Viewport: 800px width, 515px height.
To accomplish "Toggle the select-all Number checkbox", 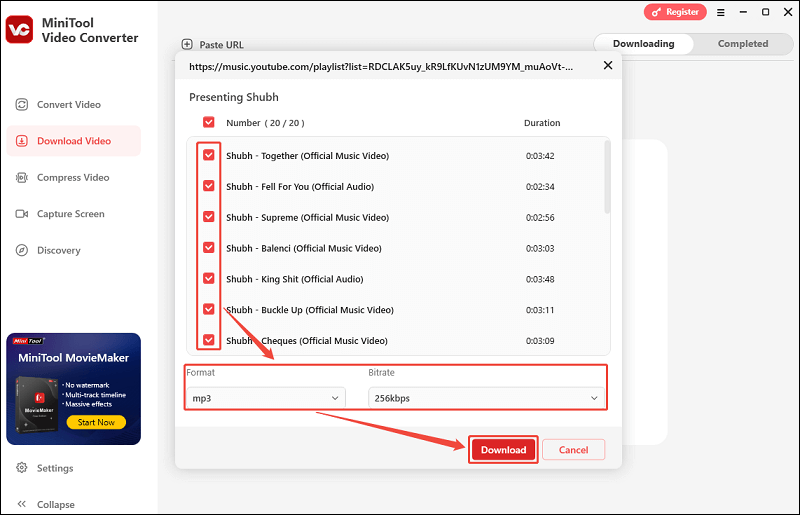I will pyautogui.click(x=209, y=122).
